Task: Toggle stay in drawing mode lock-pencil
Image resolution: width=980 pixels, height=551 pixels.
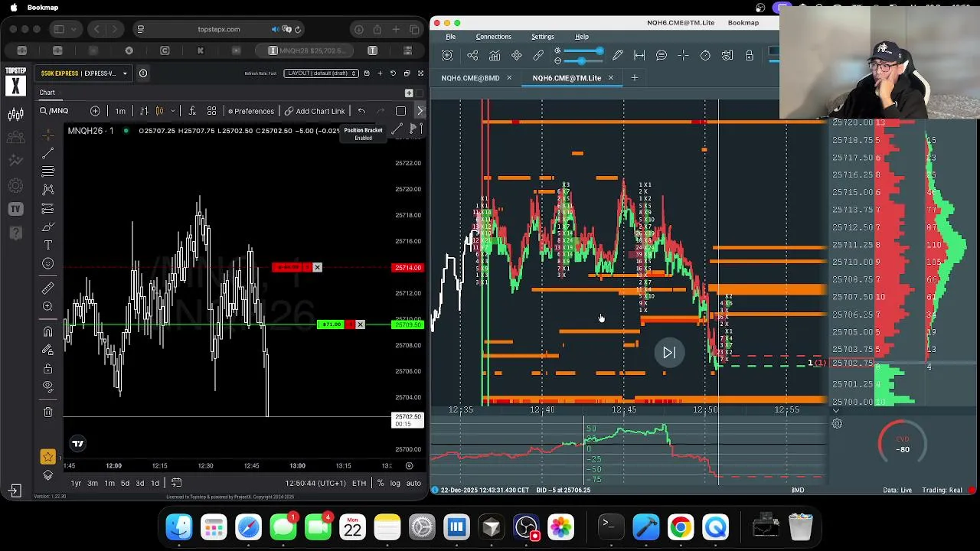Action: (x=47, y=350)
